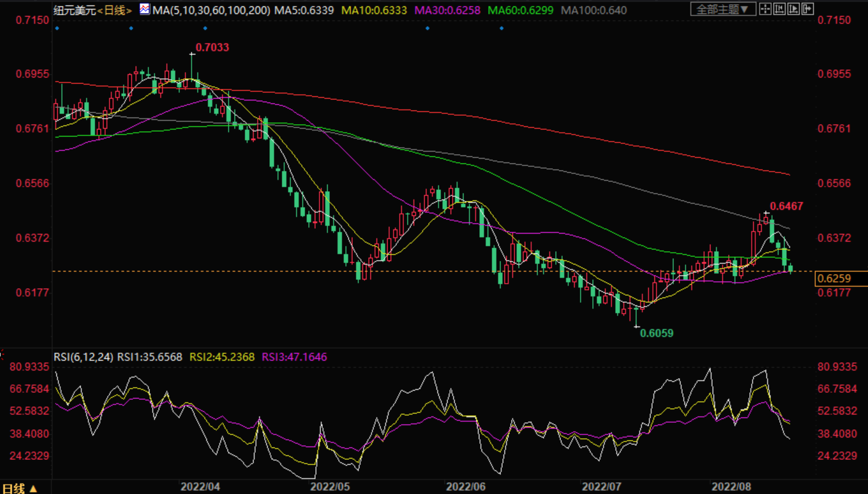
Task: Click 0.6761 on the right price axis
Action: [834, 128]
